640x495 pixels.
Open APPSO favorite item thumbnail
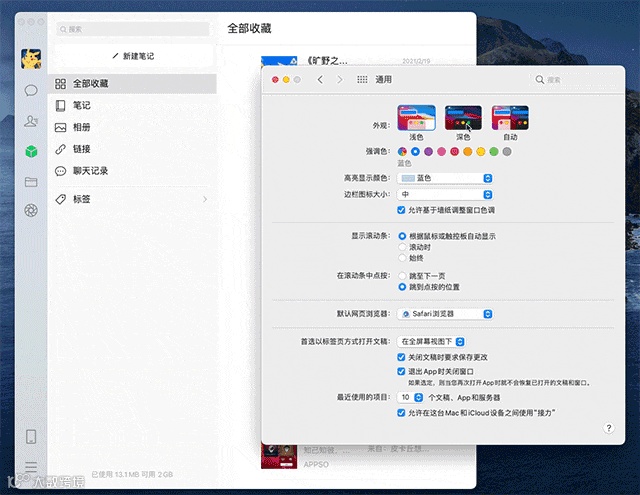(x=279, y=456)
